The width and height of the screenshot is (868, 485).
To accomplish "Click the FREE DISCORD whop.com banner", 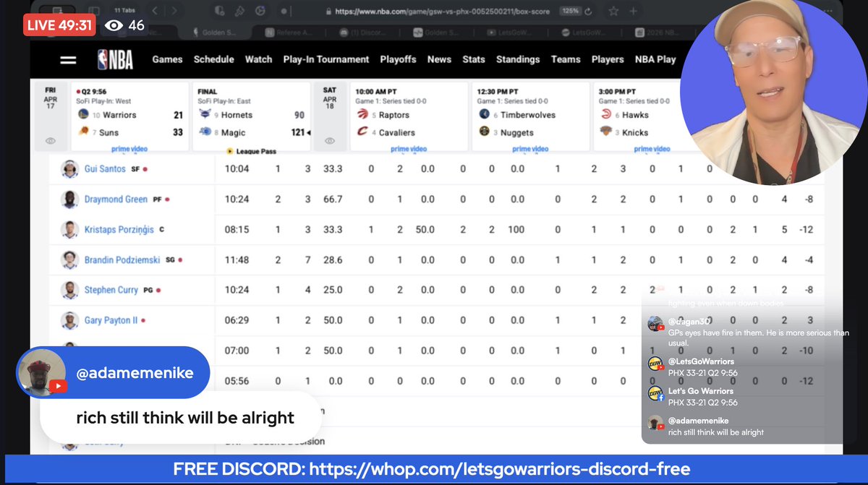I will 432,469.
